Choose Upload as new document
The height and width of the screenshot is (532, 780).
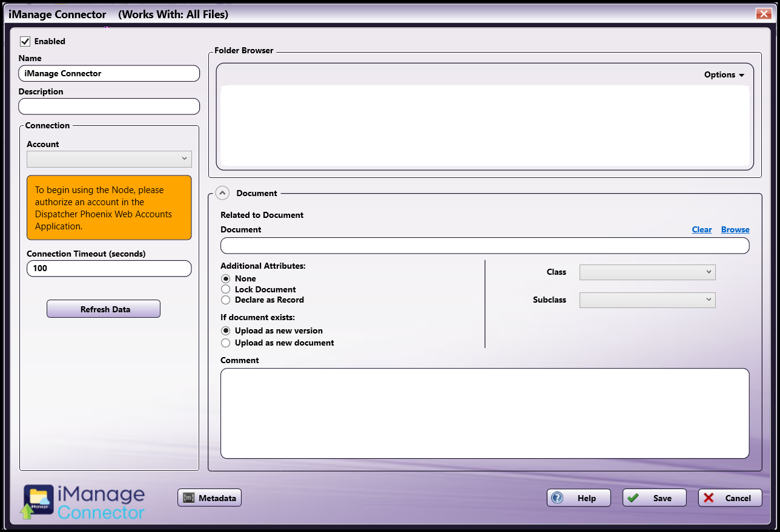pos(225,343)
